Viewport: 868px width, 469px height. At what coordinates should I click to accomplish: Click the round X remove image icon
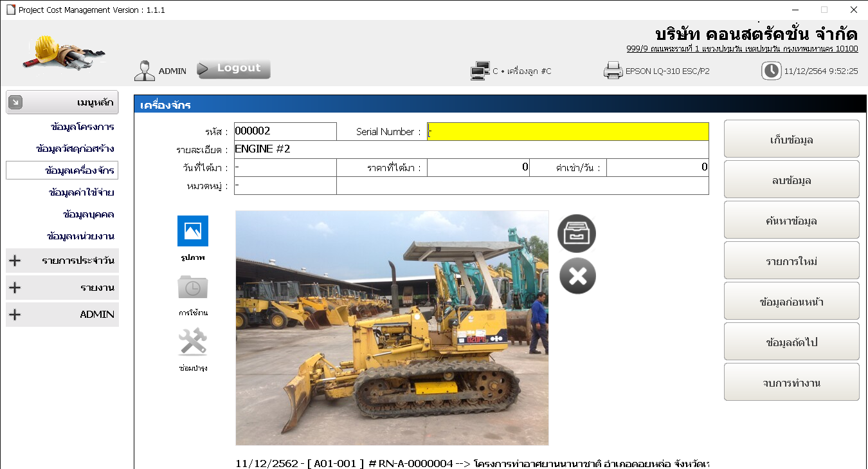click(577, 276)
